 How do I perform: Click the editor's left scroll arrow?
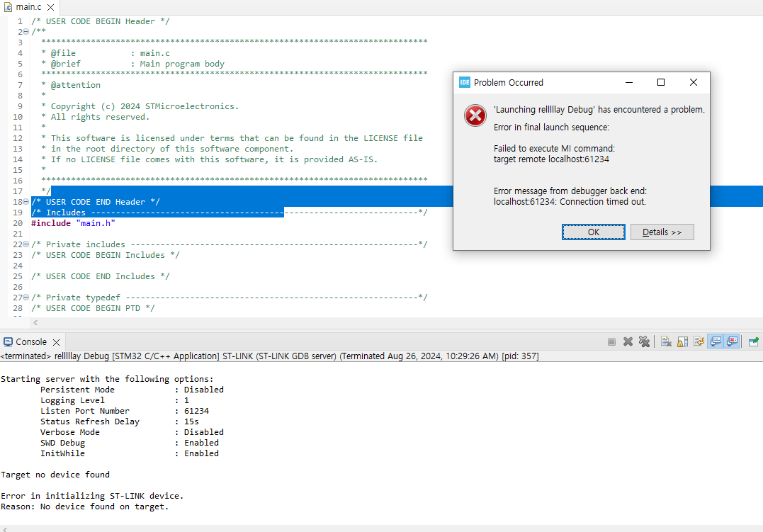[x=35, y=322]
